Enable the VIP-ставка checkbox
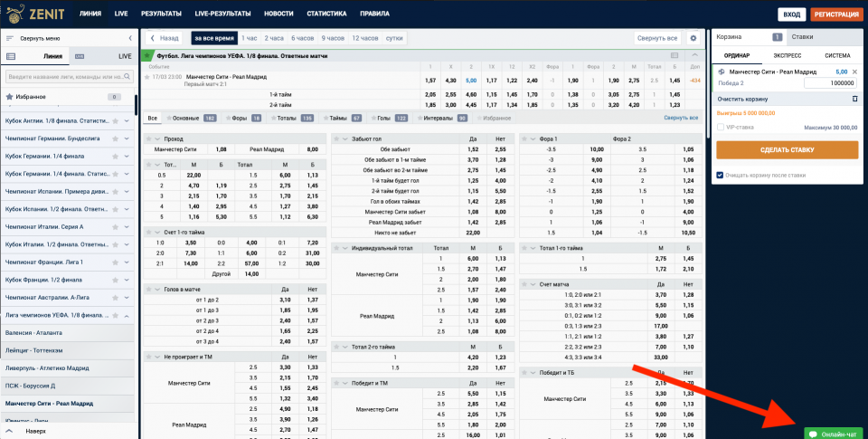868x439 pixels. (721, 128)
